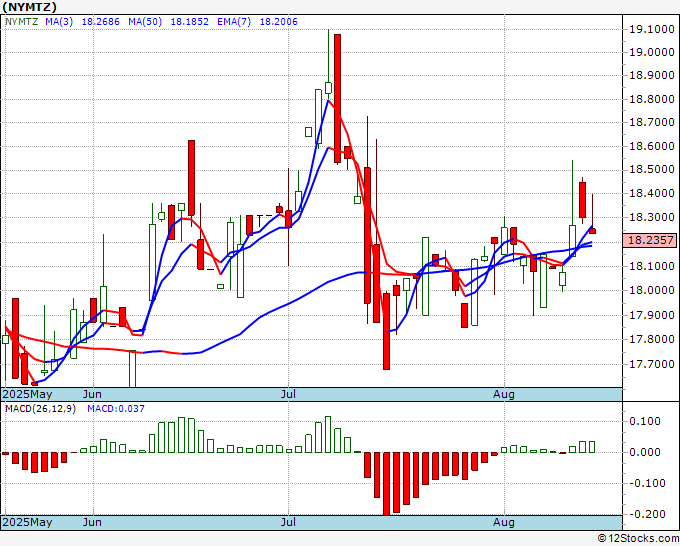Click the 17.9000 price axis label

[652, 315]
